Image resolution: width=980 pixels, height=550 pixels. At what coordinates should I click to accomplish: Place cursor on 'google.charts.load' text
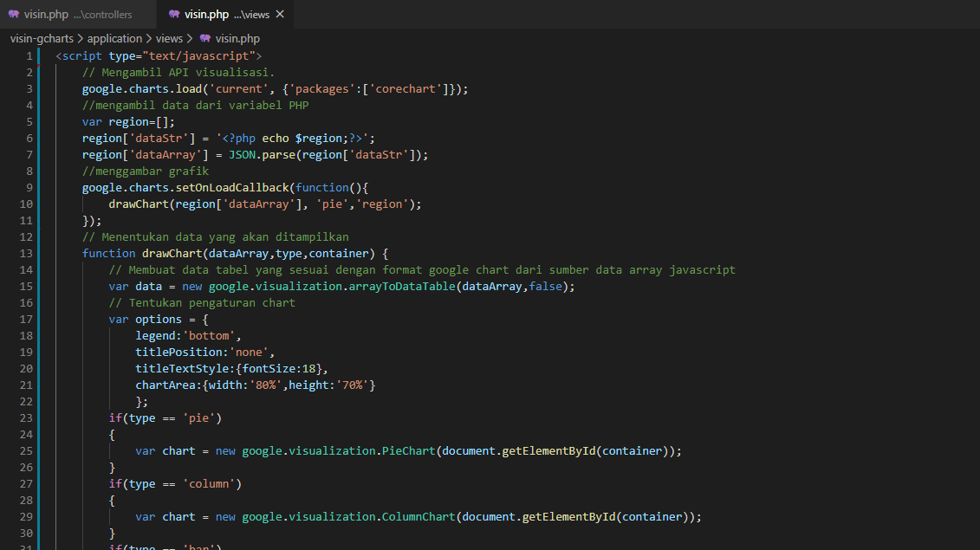(x=142, y=88)
